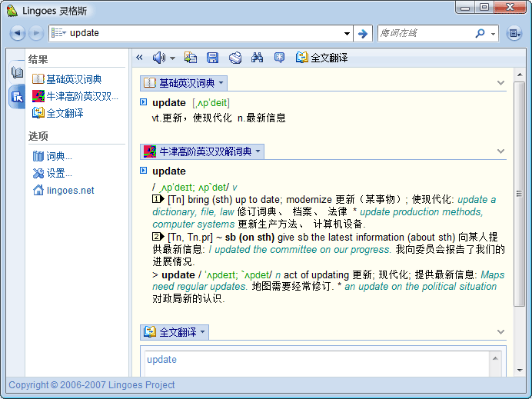This screenshot has width=532, height=399.
Task: Close the Lingoes window
Action: (510, 8)
